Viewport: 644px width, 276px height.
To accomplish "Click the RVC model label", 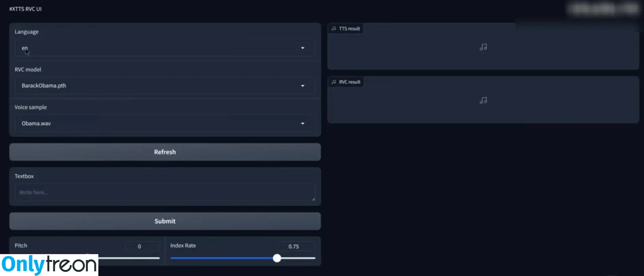I will pyautogui.click(x=28, y=69).
